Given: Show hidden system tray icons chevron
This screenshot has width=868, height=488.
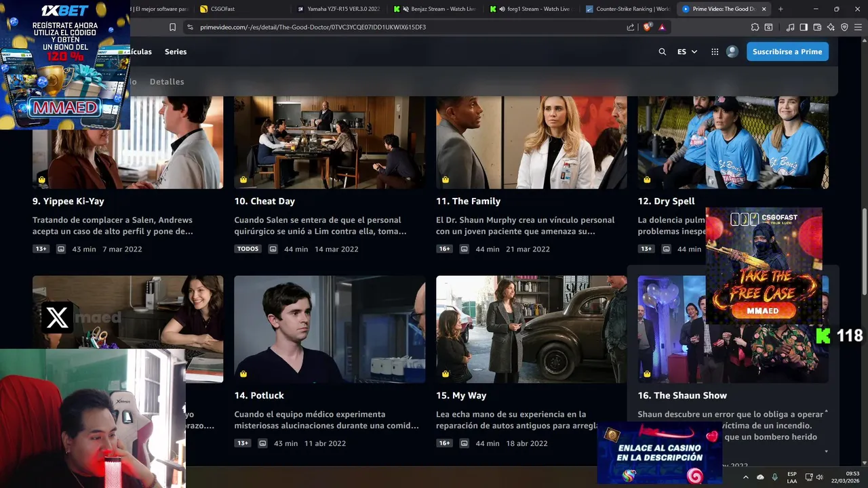Looking at the screenshot, I should [745, 477].
